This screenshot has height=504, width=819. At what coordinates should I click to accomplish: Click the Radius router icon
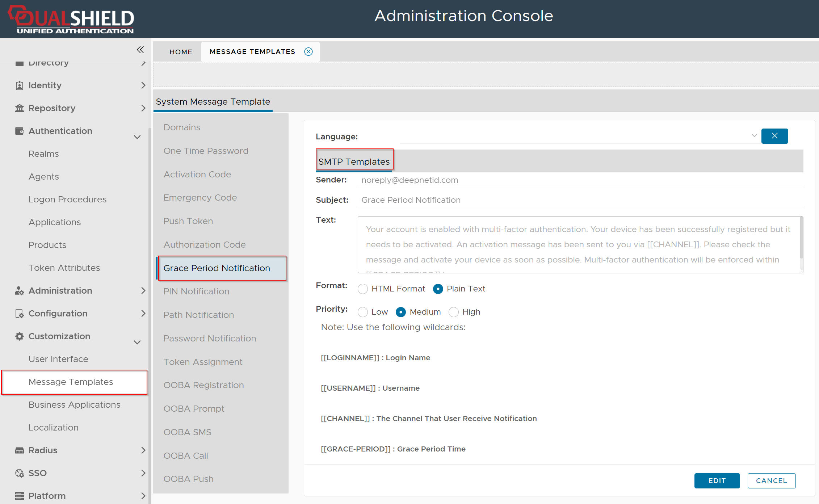pos(20,450)
